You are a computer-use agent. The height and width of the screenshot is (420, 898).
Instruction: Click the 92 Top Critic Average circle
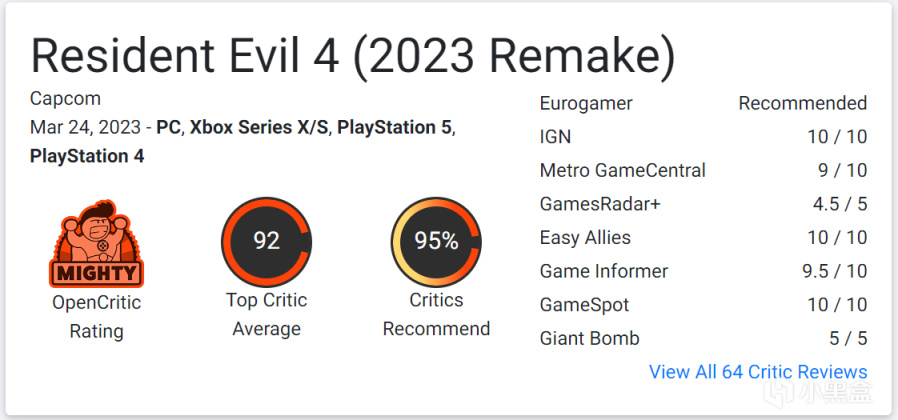[266, 242]
